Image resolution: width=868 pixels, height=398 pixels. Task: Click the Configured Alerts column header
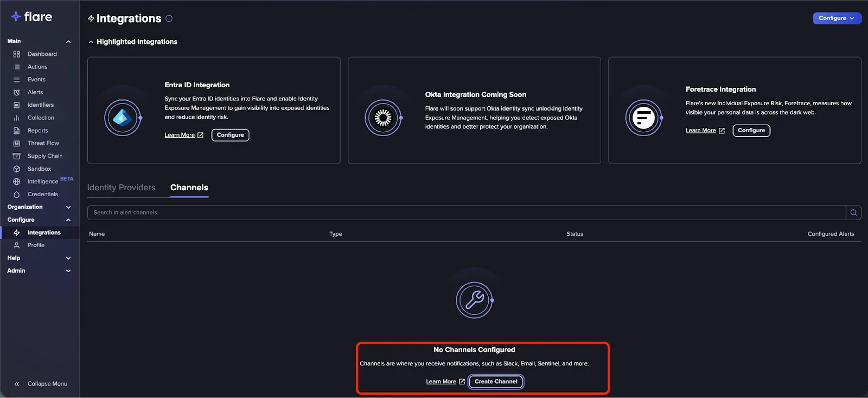coord(831,234)
